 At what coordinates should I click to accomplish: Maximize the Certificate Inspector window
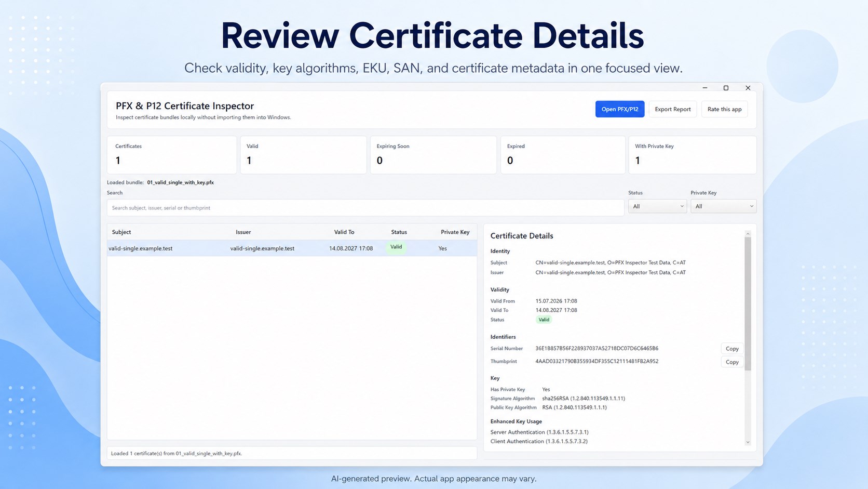pyautogui.click(x=726, y=88)
